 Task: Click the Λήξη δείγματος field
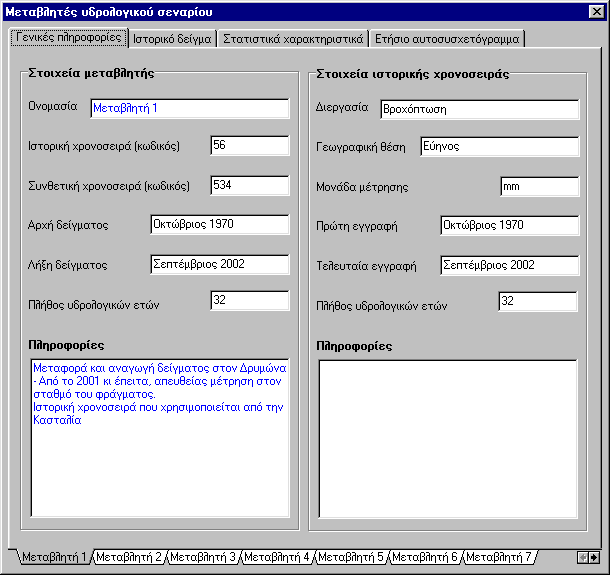pyautogui.click(x=220, y=265)
